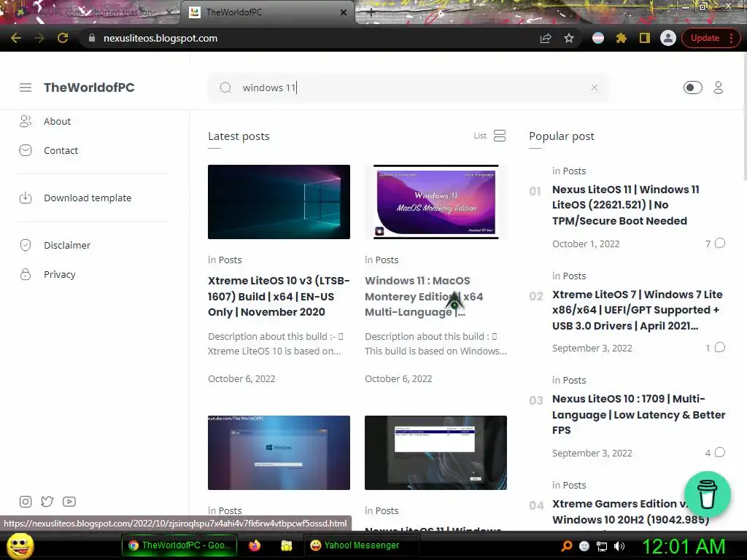747x560 pixels.
Task: Click the search magnifier icon
Action: [x=225, y=87]
